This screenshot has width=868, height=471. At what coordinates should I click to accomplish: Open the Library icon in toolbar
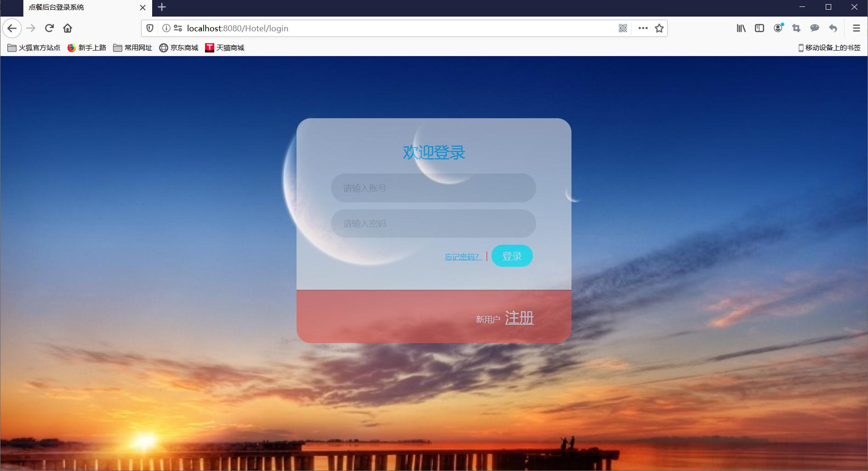(x=741, y=28)
